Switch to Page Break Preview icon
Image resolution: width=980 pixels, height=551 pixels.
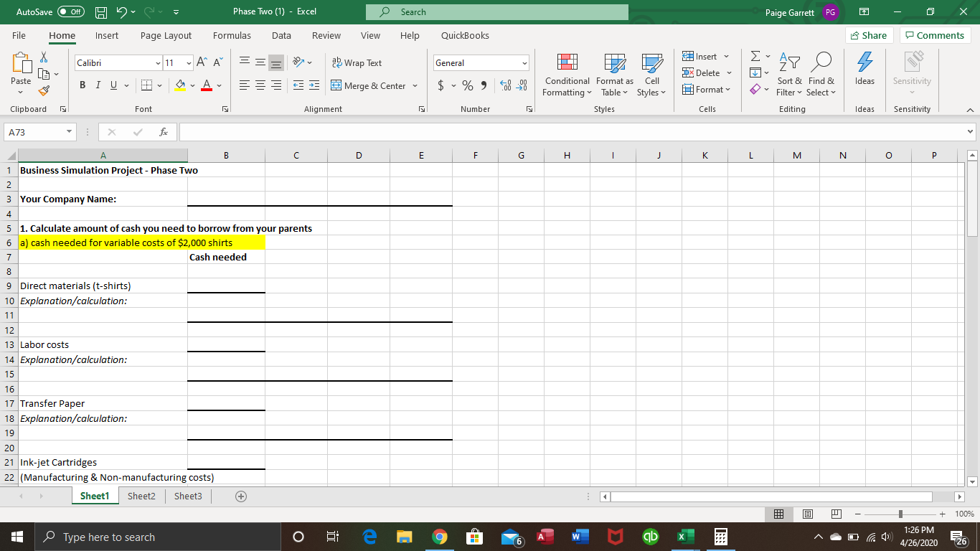coord(836,514)
